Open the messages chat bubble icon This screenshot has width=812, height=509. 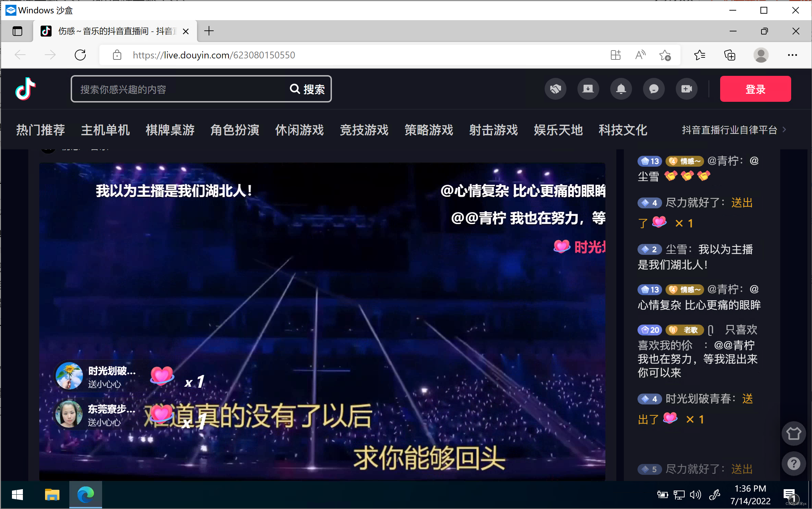[x=654, y=89]
